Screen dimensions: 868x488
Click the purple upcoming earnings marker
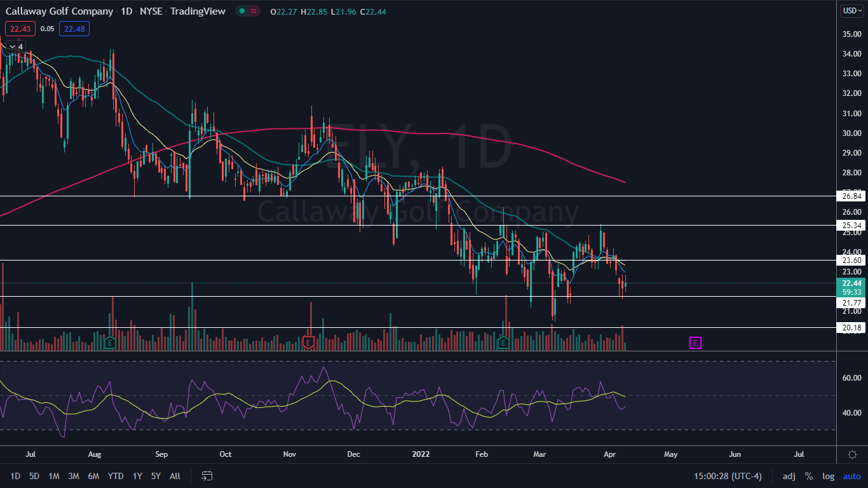(x=695, y=343)
